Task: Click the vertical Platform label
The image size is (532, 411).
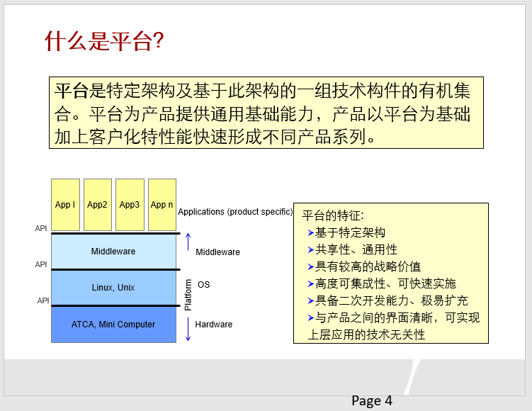Action: point(188,295)
